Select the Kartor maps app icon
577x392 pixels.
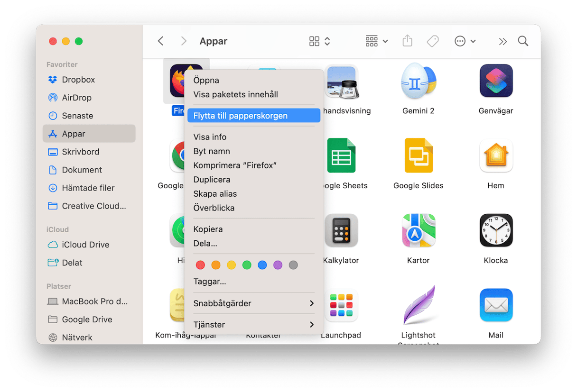point(418,230)
